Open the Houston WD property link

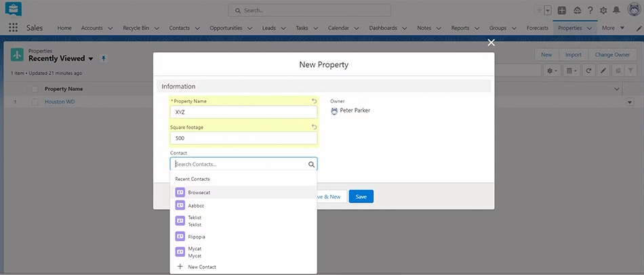click(60, 102)
